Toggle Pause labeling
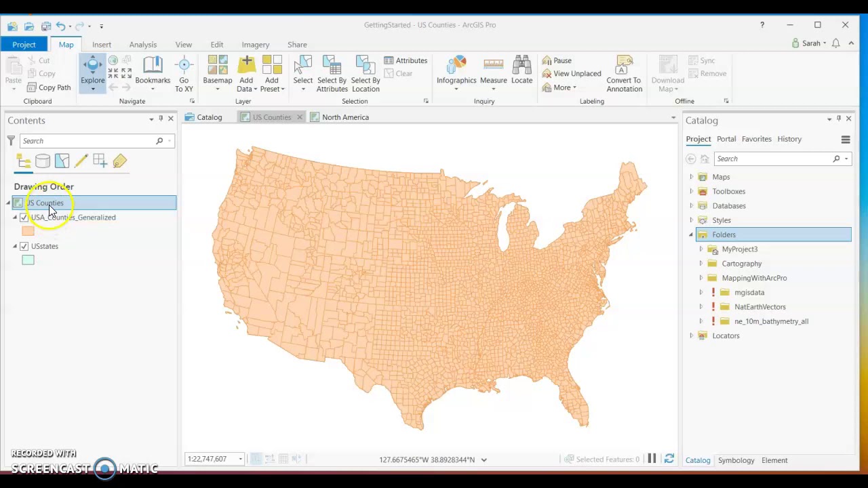This screenshot has height=488, width=868. 557,60
